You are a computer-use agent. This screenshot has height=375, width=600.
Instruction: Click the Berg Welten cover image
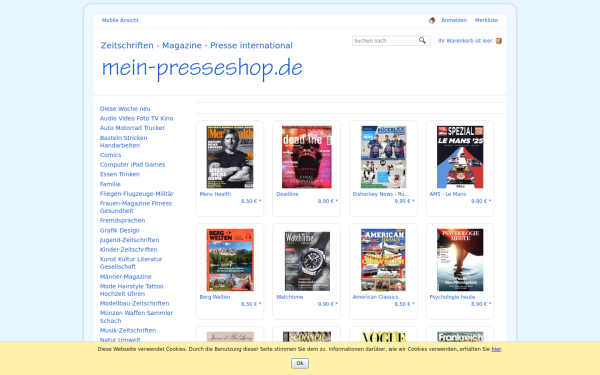230,260
